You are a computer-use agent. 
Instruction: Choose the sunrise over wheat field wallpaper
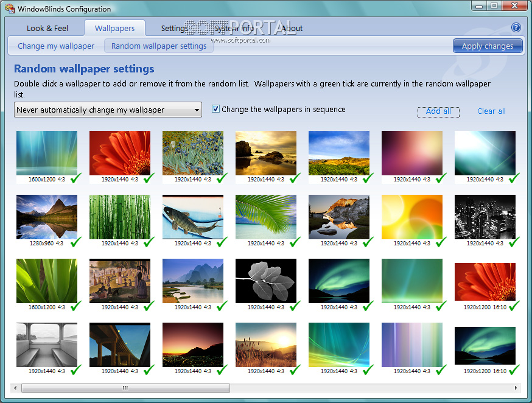tap(265, 345)
